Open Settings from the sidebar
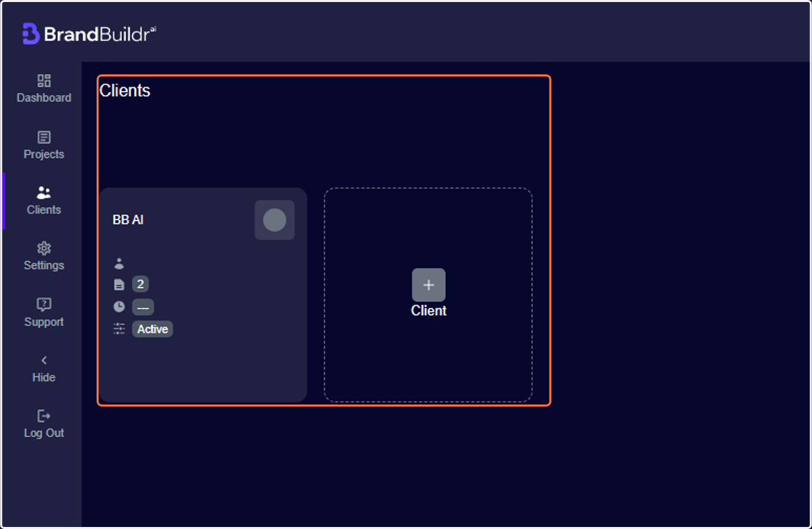Image resolution: width=812 pixels, height=529 pixels. click(44, 257)
